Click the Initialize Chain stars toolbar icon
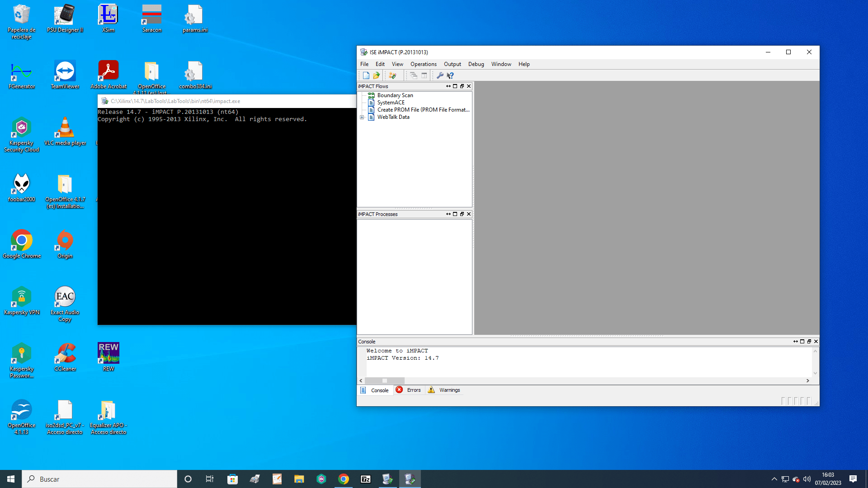Viewport: 868px width, 488px height. click(392, 75)
